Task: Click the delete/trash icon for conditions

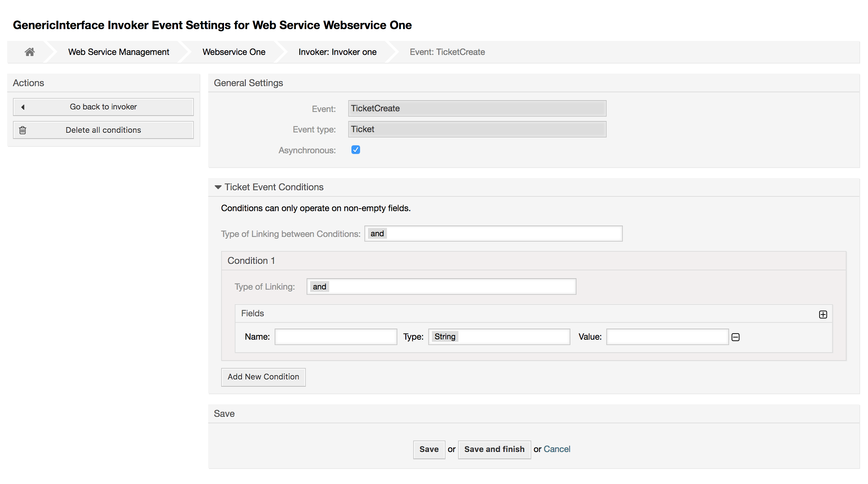Action: click(x=22, y=130)
